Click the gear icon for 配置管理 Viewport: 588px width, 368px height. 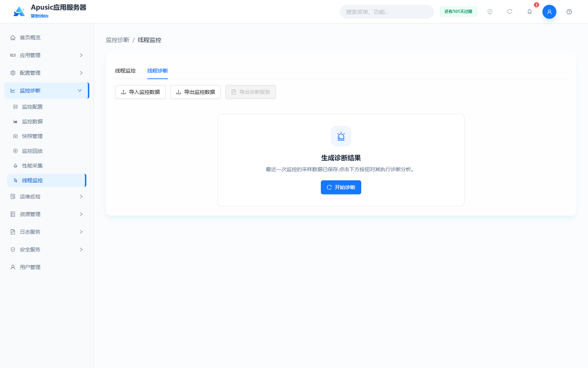(x=13, y=73)
